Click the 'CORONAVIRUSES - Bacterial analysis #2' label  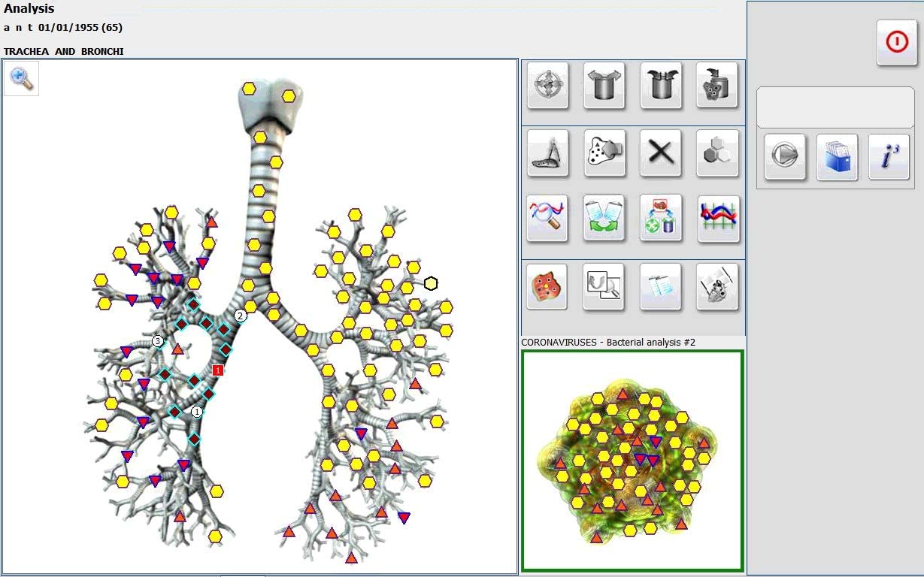click(608, 343)
